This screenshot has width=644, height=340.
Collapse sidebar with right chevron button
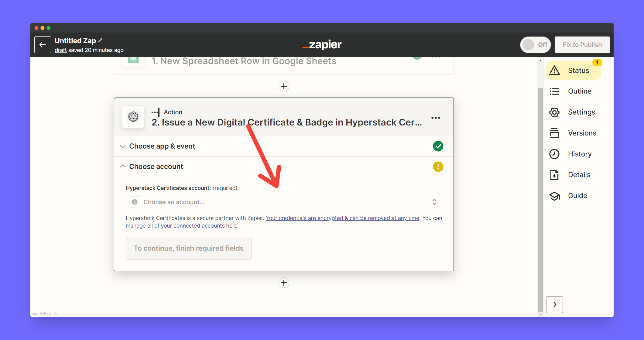pyautogui.click(x=554, y=304)
